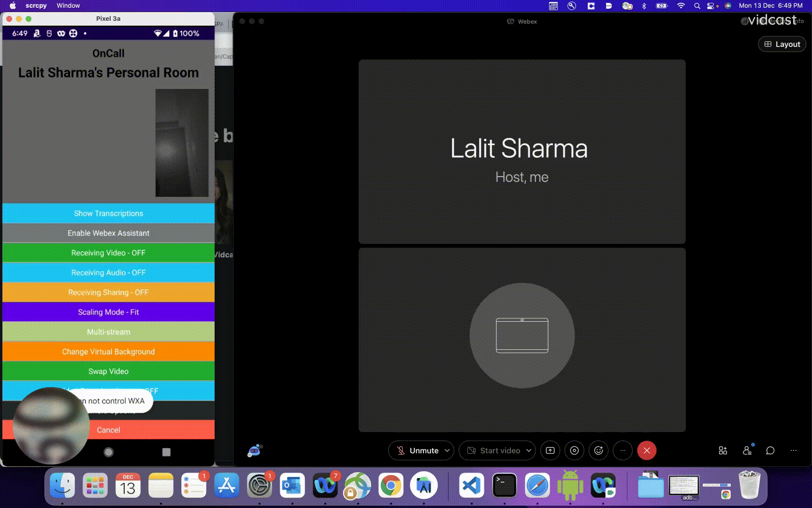812x508 pixels.
Task: Click the Bluetooth icon in menu bar
Action: pos(644,6)
